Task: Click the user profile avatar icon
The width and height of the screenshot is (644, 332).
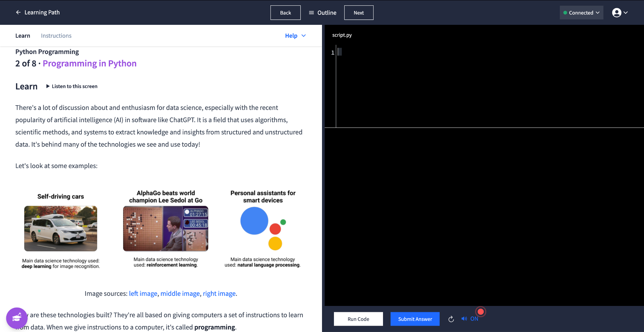Action: coord(617,13)
